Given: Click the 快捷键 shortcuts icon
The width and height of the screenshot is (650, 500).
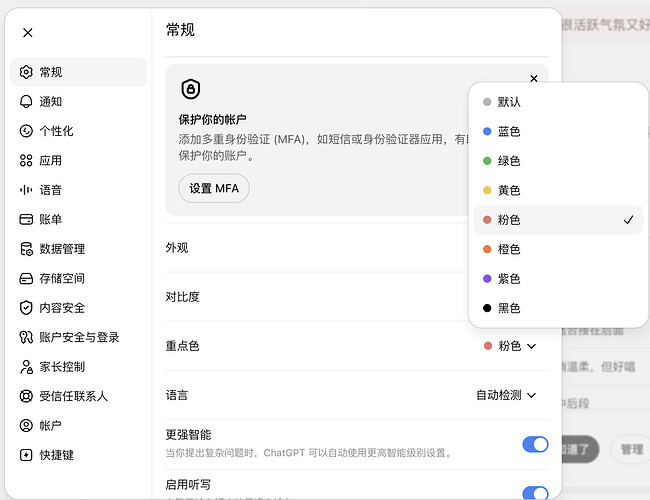Looking at the screenshot, I should tap(26, 455).
